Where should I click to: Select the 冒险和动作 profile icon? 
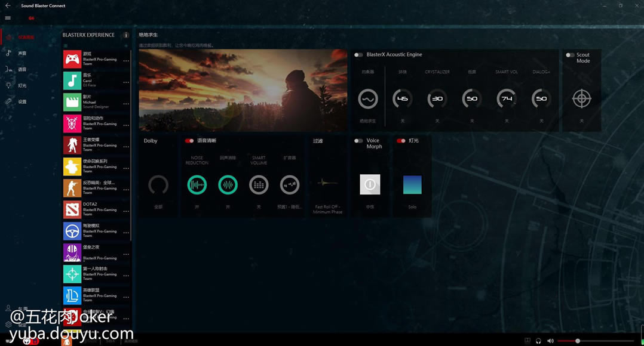tap(72, 124)
